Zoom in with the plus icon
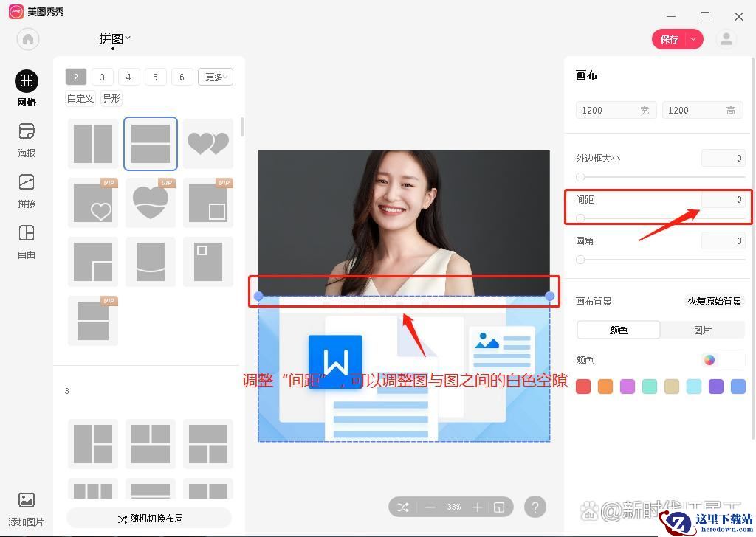 [x=478, y=507]
